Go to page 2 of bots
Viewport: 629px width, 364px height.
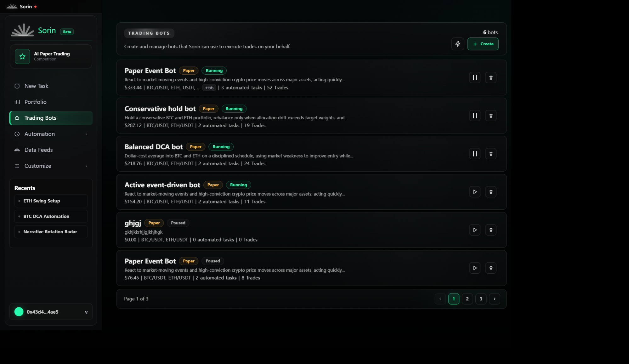[x=467, y=299]
